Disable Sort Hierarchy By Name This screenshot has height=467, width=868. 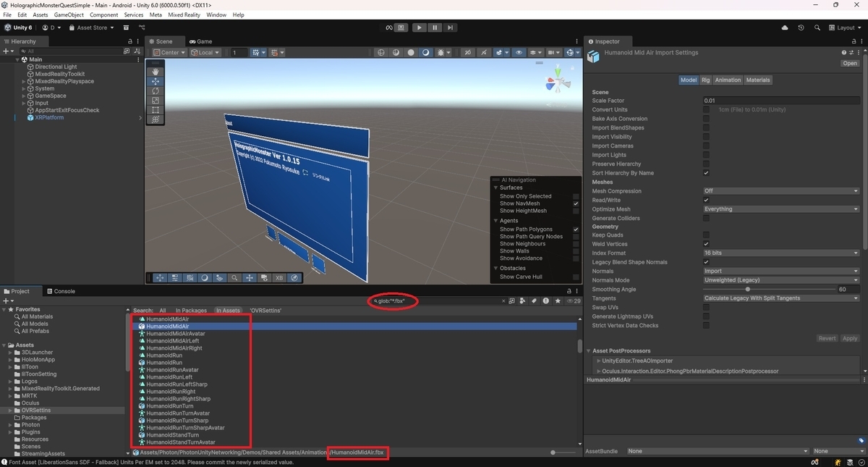tap(706, 173)
